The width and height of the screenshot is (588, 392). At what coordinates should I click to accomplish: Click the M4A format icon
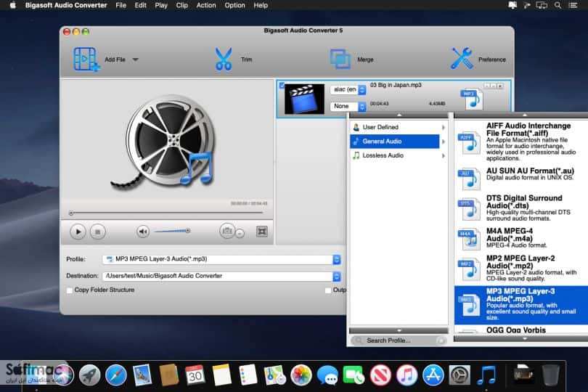tap(469, 239)
